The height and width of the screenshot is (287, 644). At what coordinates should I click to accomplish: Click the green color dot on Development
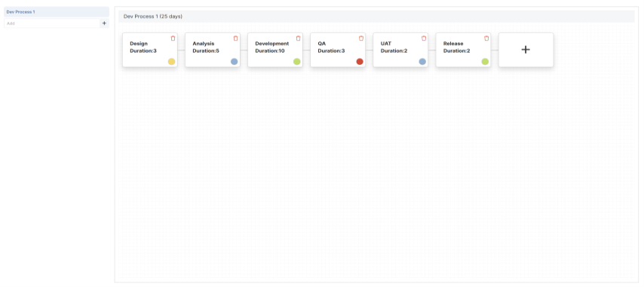[297, 62]
